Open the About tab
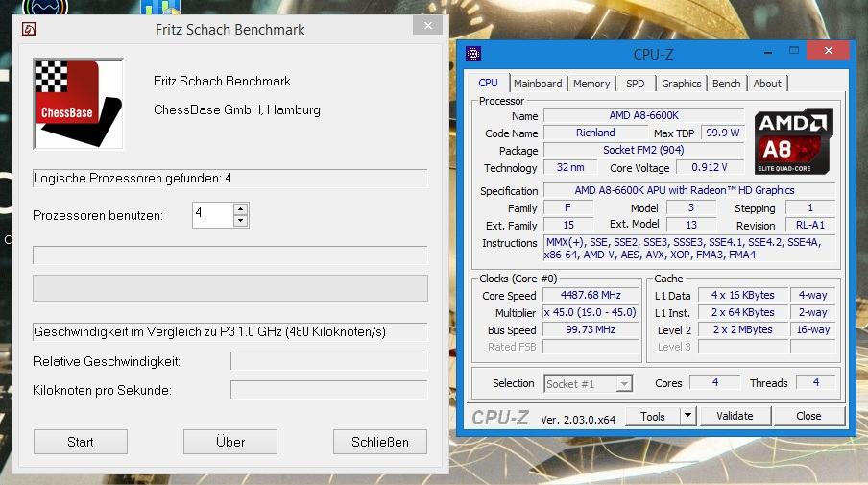The width and height of the screenshot is (868, 485). point(766,84)
